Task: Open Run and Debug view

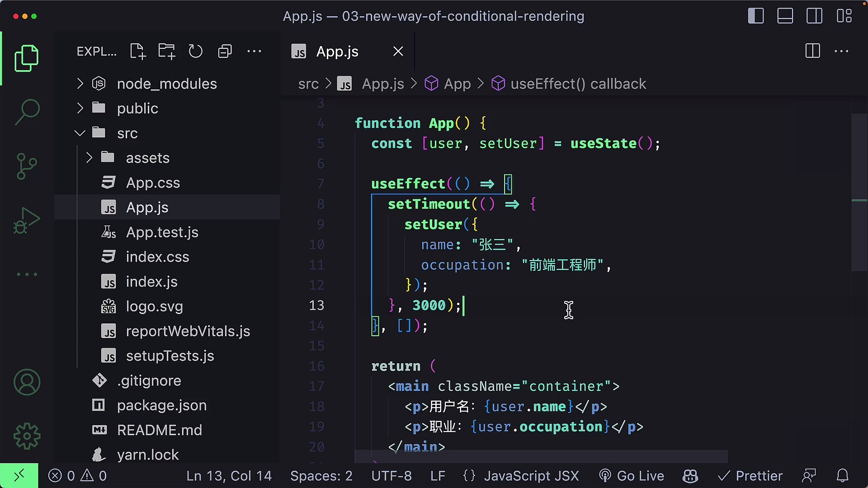Action: click(27, 220)
